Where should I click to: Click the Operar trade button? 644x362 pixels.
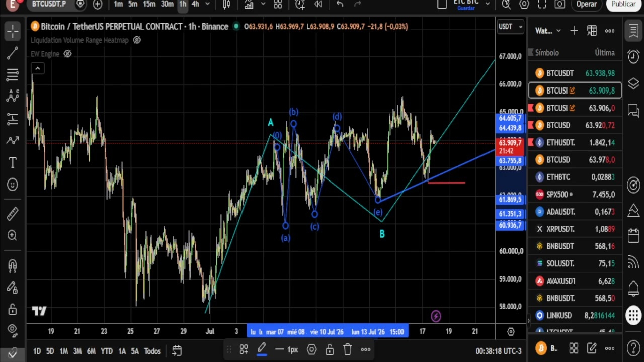(x=586, y=4)
